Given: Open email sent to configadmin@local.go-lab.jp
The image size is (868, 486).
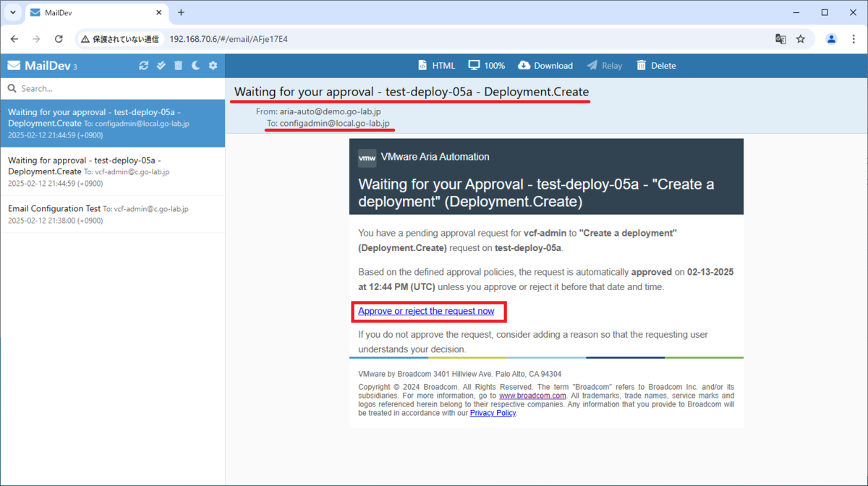Looking at the screenshot, I should [x=112, y=124].
